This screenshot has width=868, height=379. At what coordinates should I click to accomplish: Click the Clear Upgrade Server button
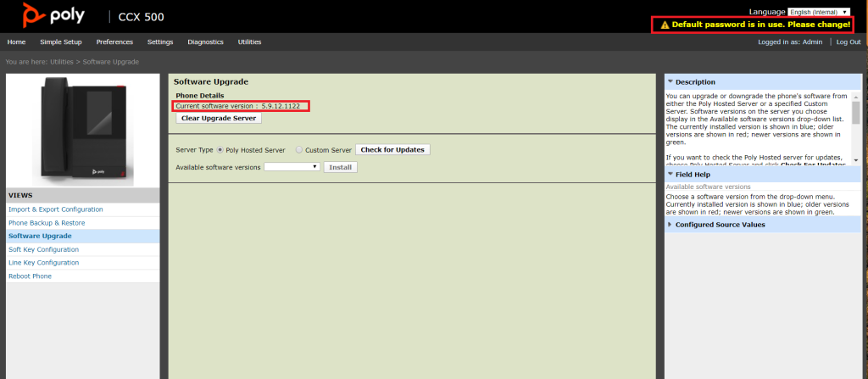click(219, 119)
